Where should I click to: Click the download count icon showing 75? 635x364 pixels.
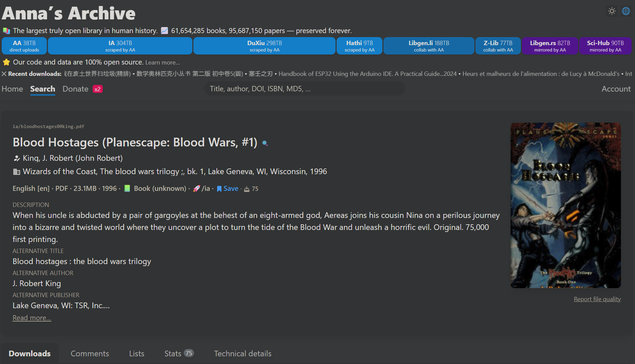247,189
